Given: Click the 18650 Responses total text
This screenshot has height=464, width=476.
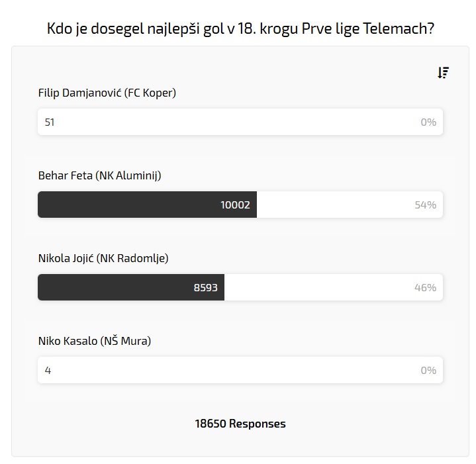Looking at the screenshot, I should click(x=240, y=424).
